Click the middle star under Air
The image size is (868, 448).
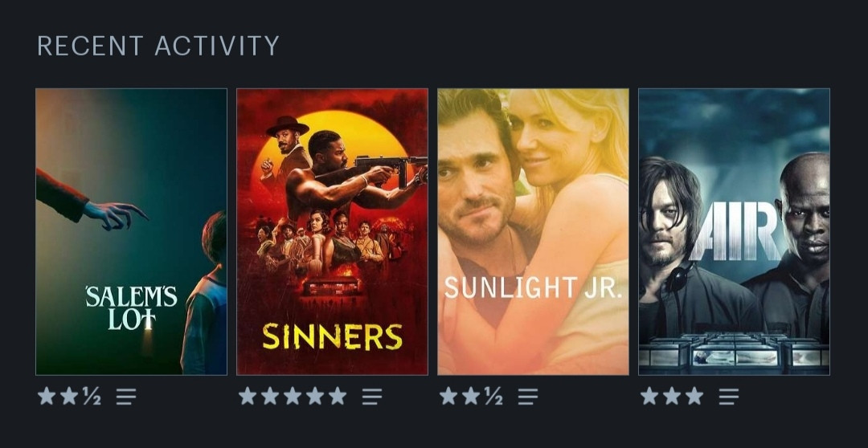coord(672,396)
